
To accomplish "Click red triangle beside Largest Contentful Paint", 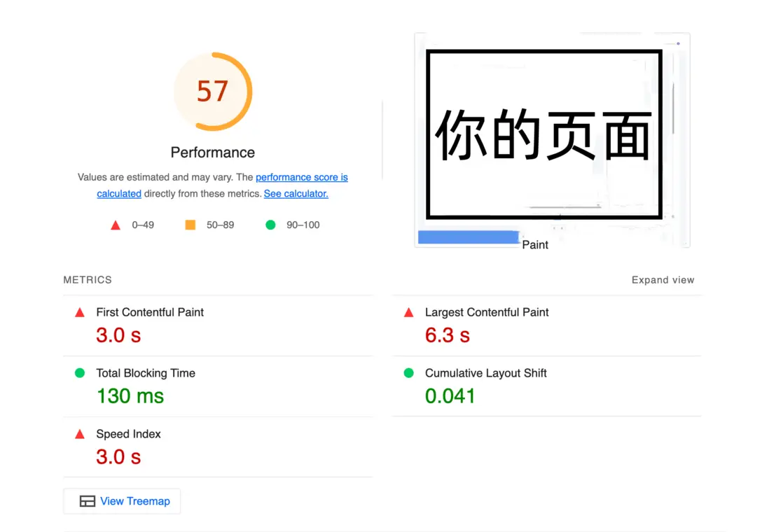I will pyautogui.click(x=408, y=312).
